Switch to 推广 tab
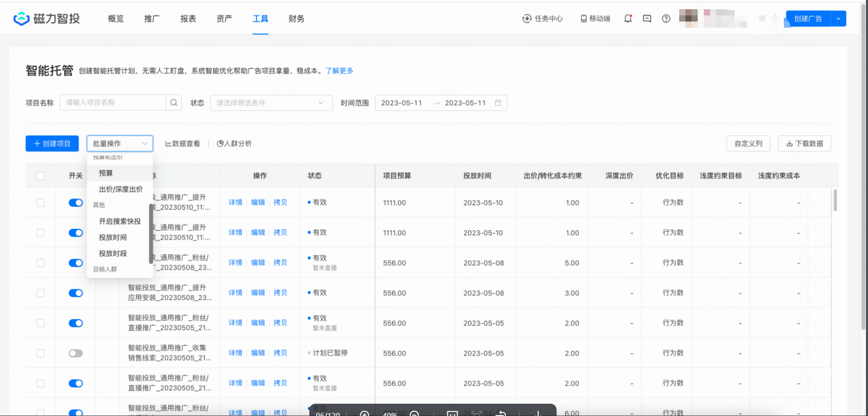 [152, 18]
